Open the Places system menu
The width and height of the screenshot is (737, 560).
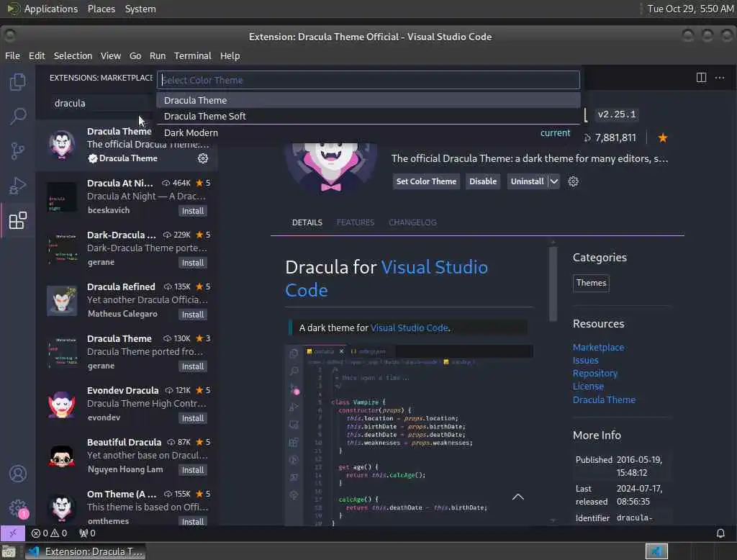pos(101,9)
